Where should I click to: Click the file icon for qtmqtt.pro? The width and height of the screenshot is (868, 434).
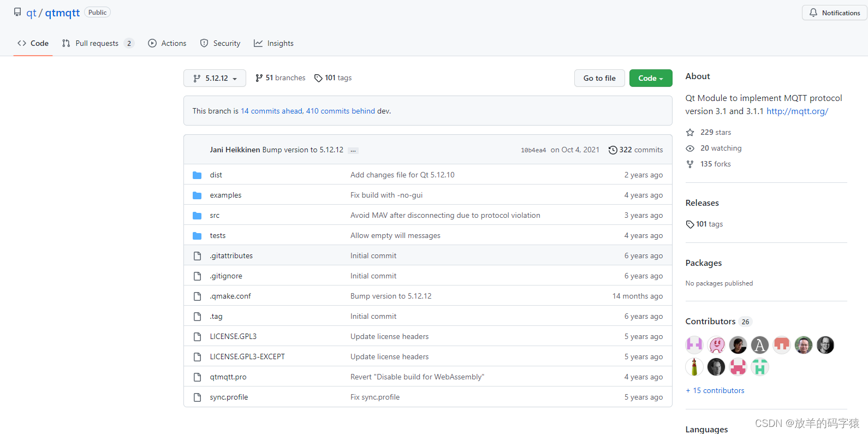[197, 377]
